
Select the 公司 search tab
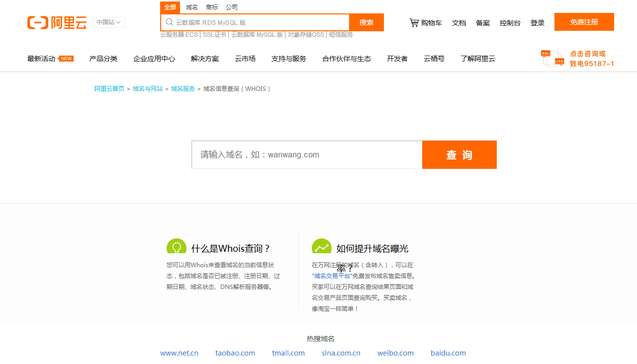[x=232, y=7]
